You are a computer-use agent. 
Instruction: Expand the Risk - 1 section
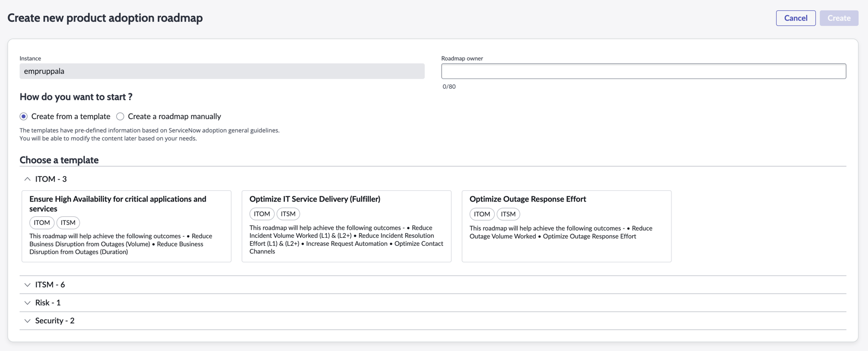(433, 303)
